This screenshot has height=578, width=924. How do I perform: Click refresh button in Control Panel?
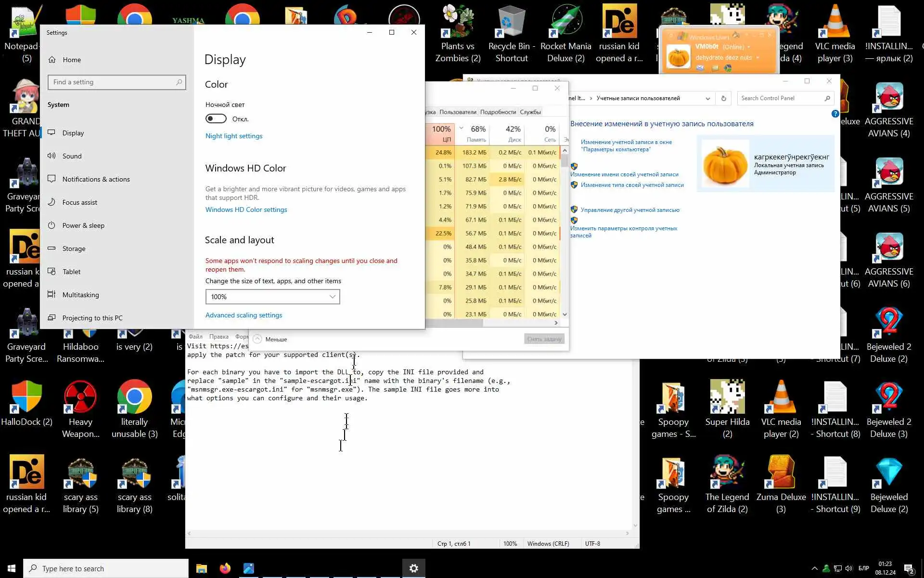point(723,98)
